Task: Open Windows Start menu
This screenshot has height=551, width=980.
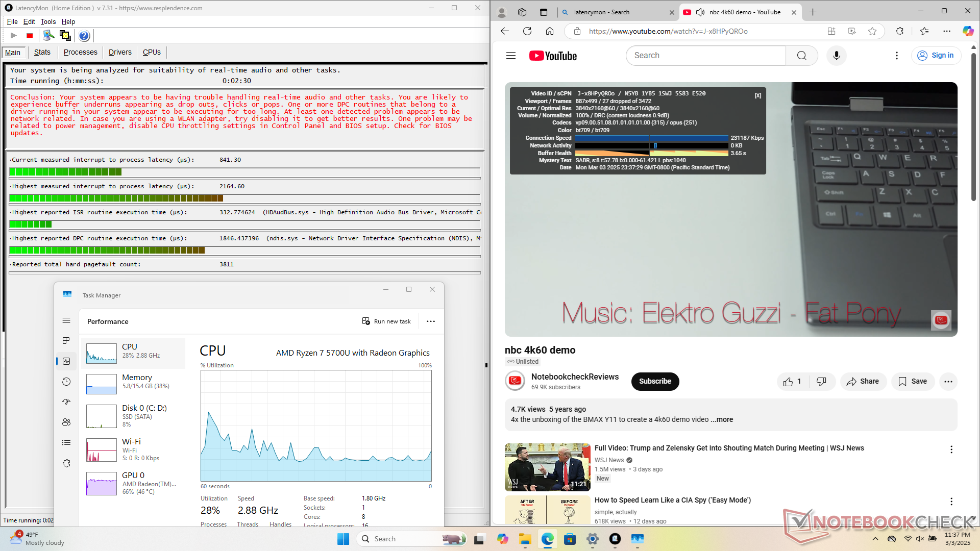Action: (x=343, y=539)
